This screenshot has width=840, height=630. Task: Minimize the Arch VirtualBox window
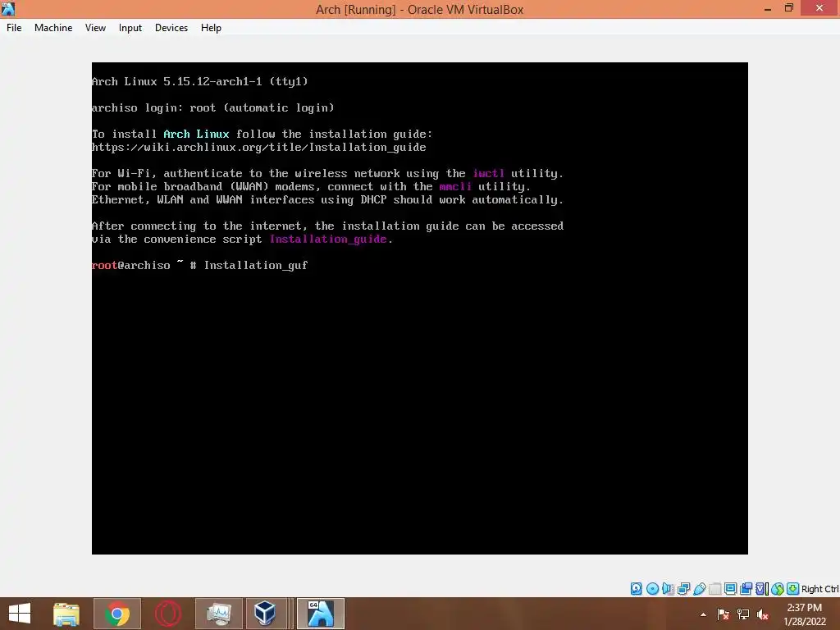coord(768,8)
